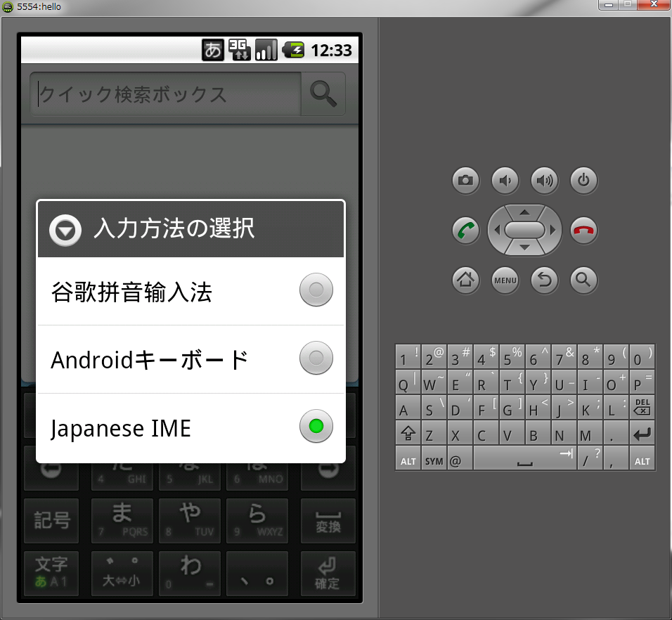Click the emulator camera button

click(x=465, y=180)
